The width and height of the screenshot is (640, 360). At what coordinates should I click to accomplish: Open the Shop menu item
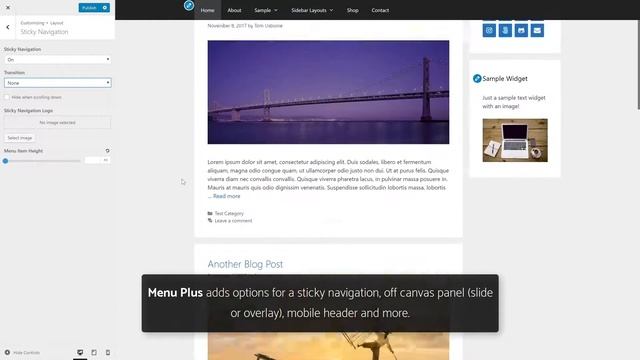353,10
